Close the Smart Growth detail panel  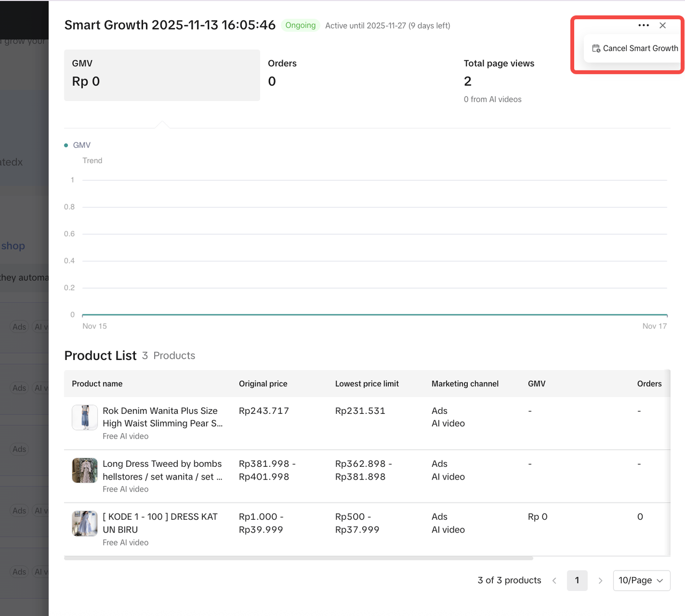coord(663,25)
